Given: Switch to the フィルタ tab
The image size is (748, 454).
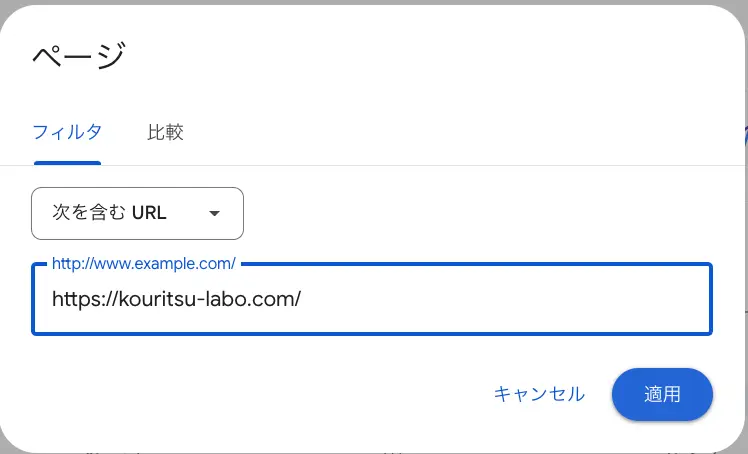Looking at the screenshot, I should 67,132.
